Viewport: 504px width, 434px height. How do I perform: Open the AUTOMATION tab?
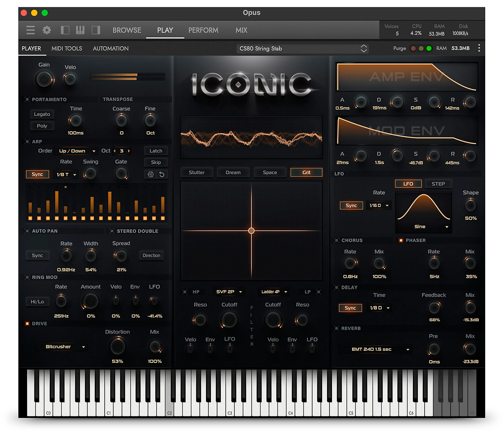coord(111,49)
